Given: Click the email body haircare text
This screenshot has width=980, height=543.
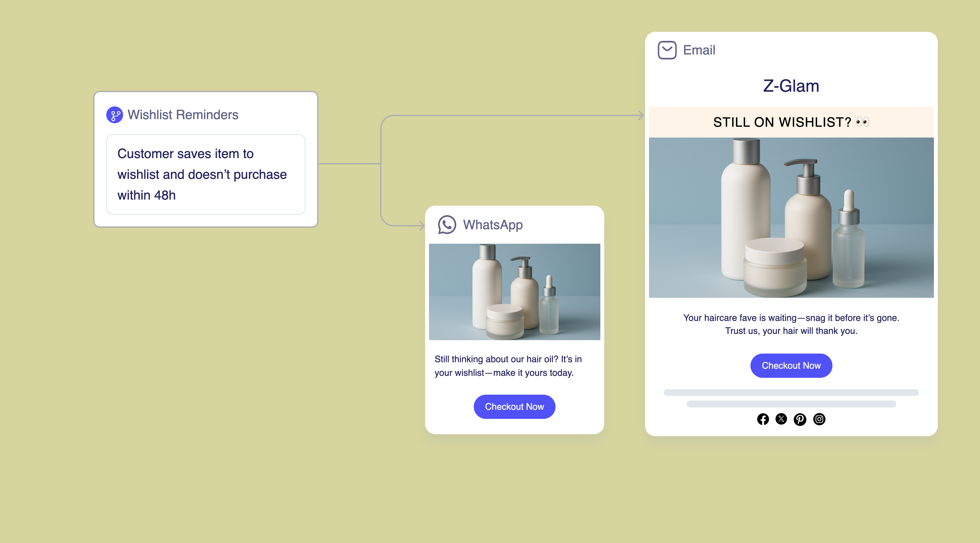Looking at the screenshot, I should (791, 324).
